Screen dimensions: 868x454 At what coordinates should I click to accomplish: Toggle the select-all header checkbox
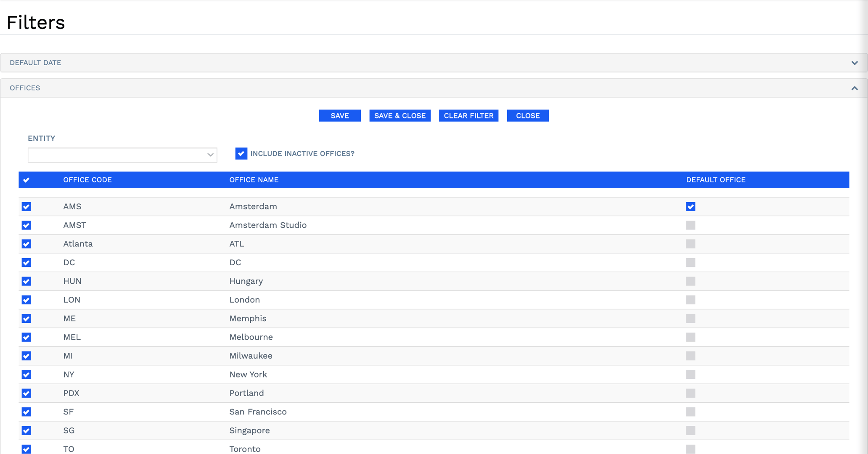pos(26,180)
